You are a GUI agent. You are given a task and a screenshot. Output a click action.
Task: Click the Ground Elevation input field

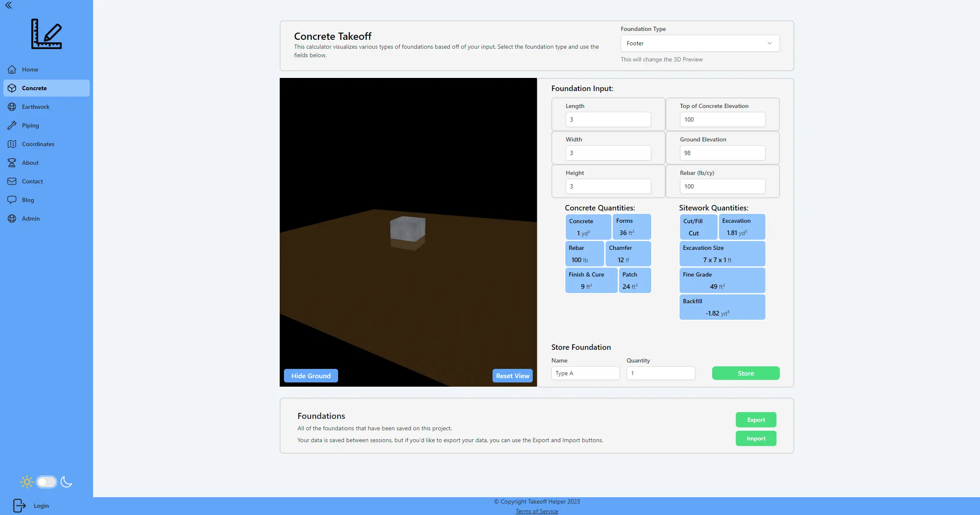click(722, 153)
